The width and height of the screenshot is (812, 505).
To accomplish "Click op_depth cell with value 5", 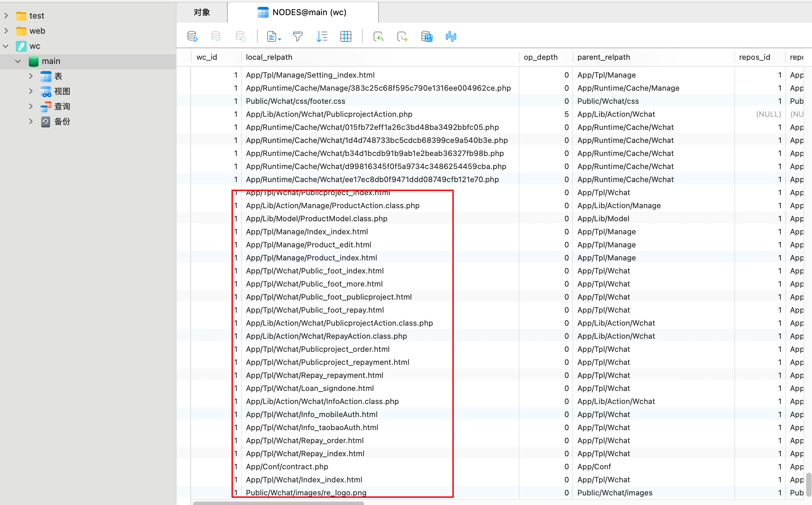I will click(x=546, y=114).
